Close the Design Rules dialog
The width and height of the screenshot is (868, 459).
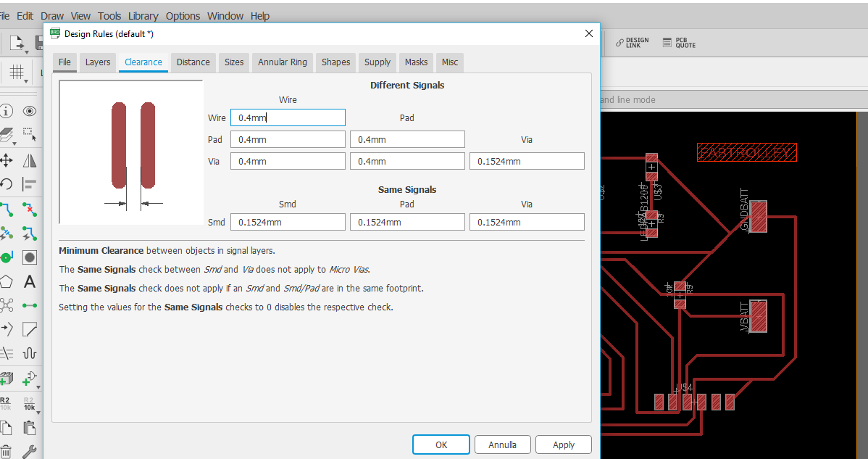(589, 34)
